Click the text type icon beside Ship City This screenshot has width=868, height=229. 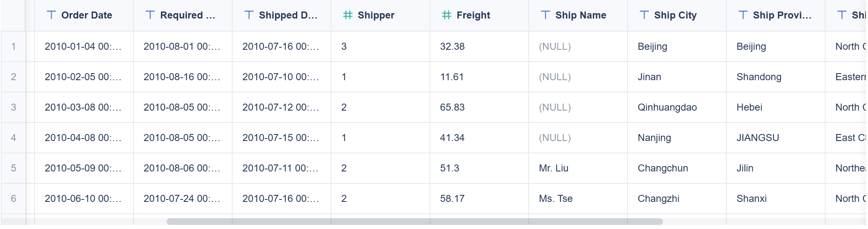point(644,15)
